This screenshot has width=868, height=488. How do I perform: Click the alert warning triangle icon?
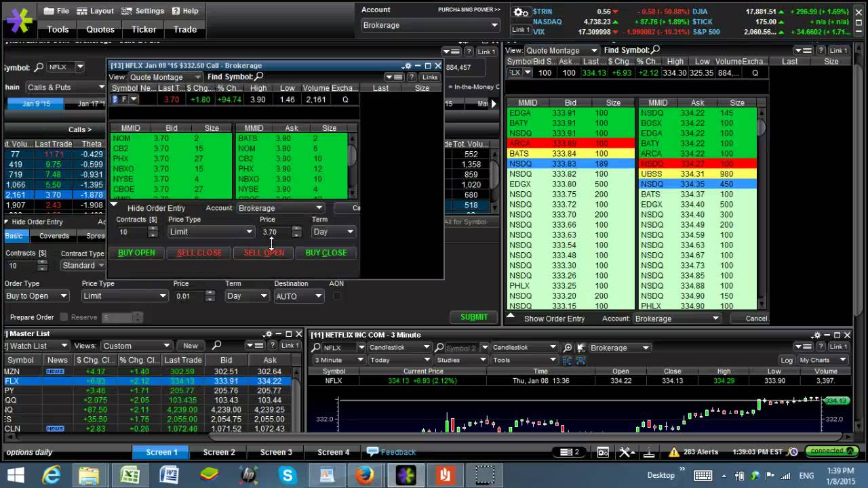pyautogui.click(x=673, y=452)
